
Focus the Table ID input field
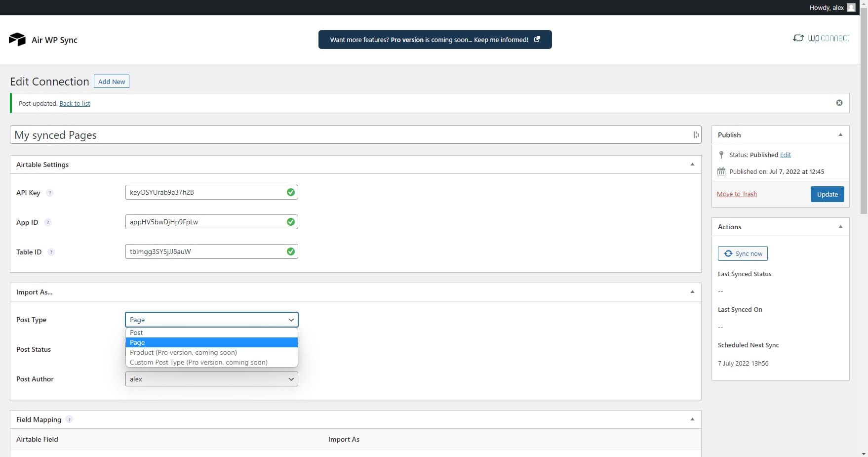[212, 251]
